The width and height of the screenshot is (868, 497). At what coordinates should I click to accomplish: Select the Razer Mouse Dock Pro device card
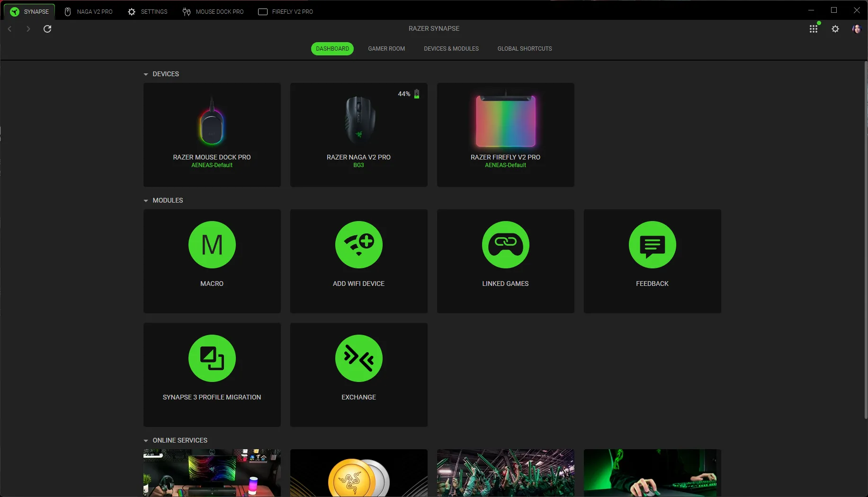(212, 134)
